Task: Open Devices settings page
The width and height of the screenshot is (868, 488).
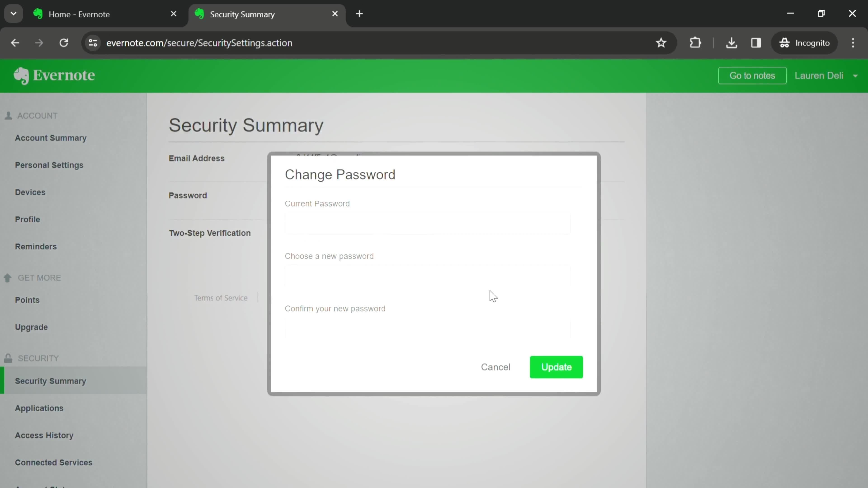Action: click(x=30, y=192)
